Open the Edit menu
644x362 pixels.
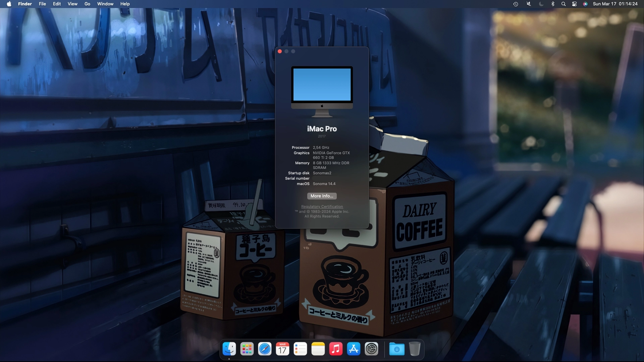(57, 4)
